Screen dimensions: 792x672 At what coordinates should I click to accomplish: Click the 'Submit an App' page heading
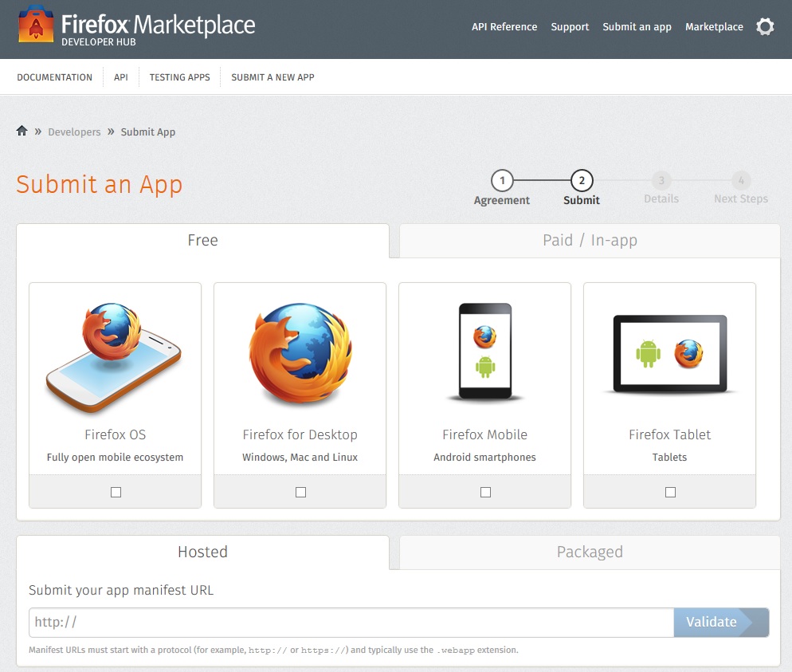[x=99, y=184]
